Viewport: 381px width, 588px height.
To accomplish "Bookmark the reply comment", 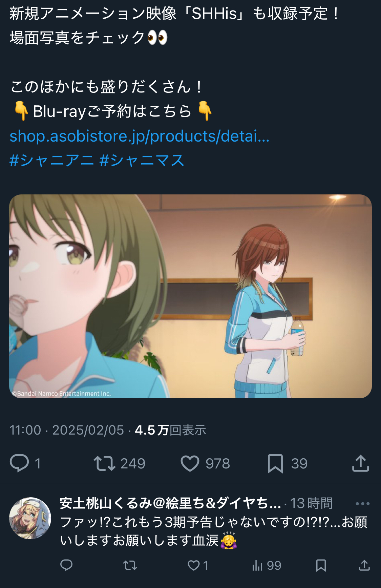I will pos(321,565).
